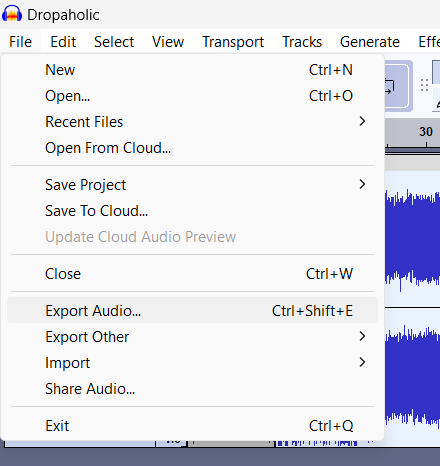The image size is (440, 466).
Task: Open the Edit menu
Action: [63, 42]
